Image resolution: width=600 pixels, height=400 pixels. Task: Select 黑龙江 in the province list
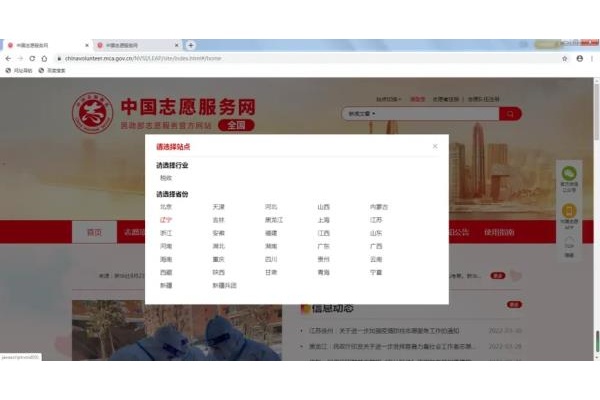[x=274, y=220]
